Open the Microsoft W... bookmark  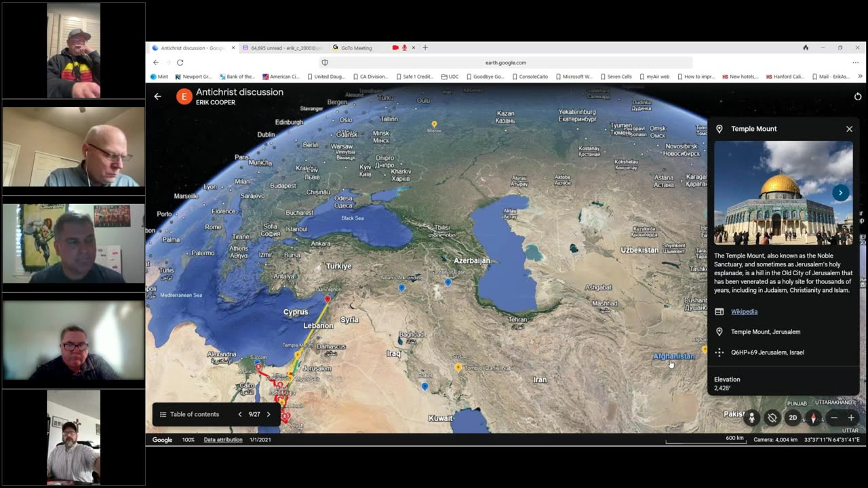click(x=574, y=77)
